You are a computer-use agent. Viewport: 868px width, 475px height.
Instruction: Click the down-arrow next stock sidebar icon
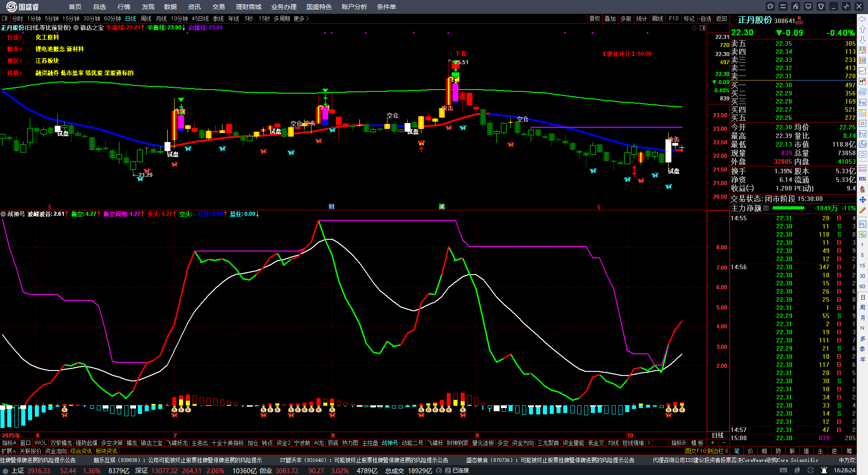[863, 40]
